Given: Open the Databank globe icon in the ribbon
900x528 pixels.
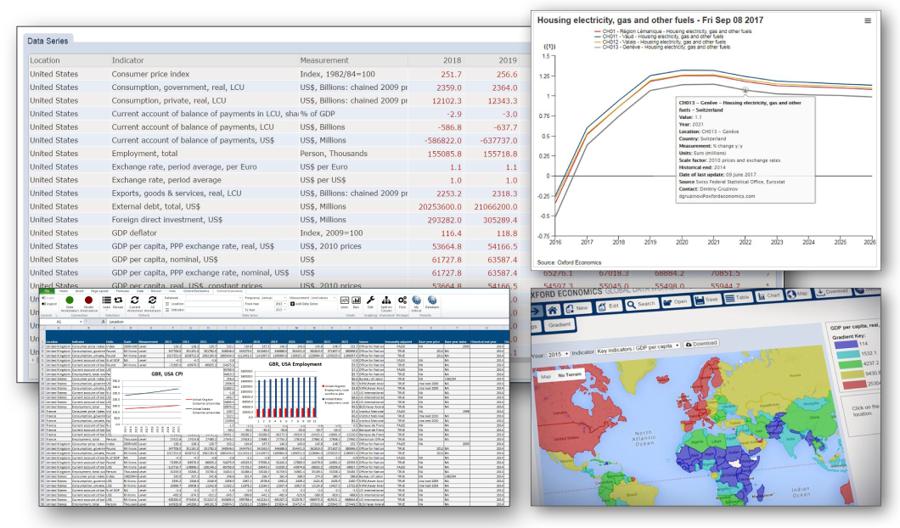Looking at the screenshot, I should tap(432, 300).
